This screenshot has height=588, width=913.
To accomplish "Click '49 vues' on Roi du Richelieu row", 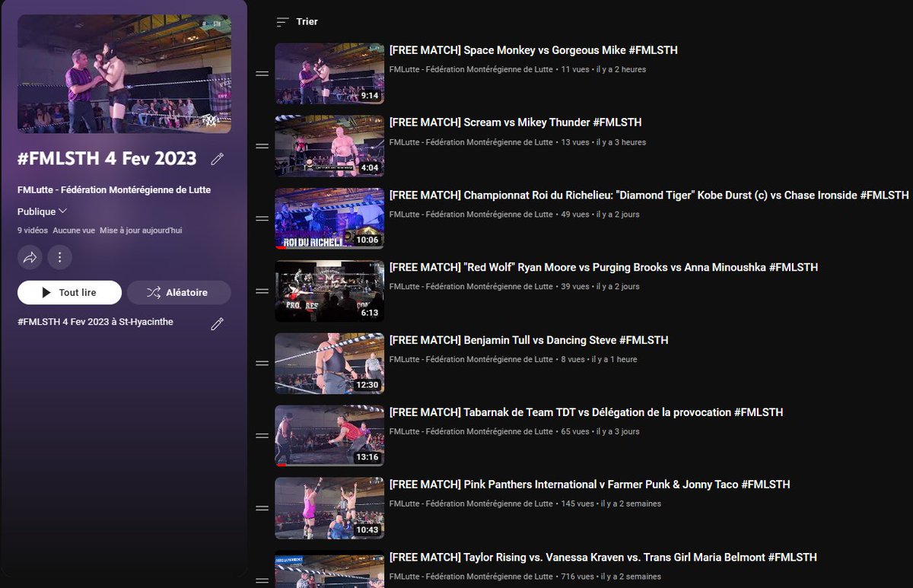I will [575, 215].
